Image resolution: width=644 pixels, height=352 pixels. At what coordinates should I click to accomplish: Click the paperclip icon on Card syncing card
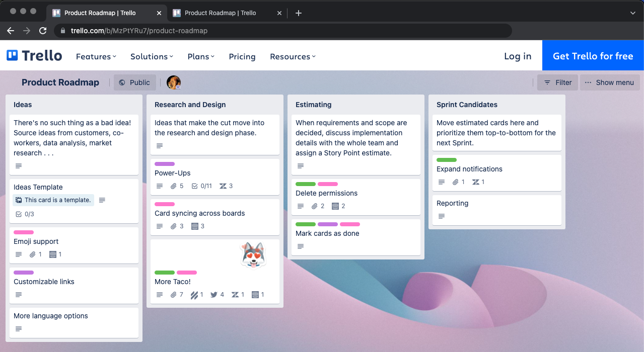pyautogui.click(x=174, y=226)
